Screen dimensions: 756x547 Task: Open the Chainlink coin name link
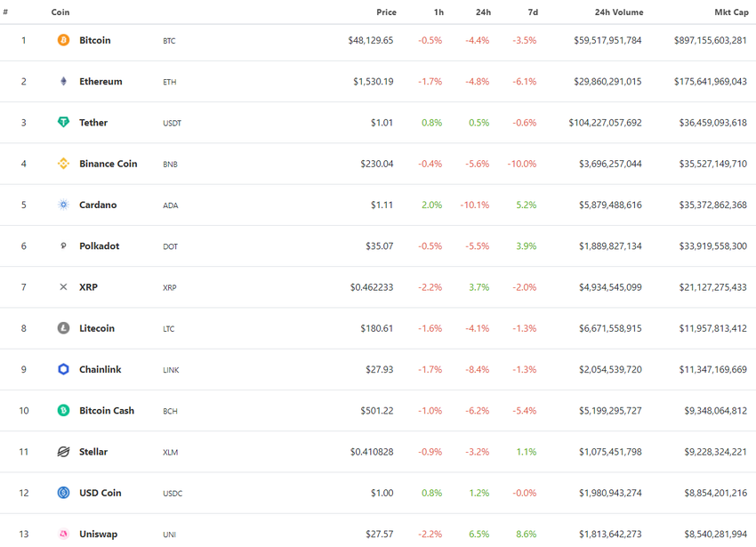[101, 369]
